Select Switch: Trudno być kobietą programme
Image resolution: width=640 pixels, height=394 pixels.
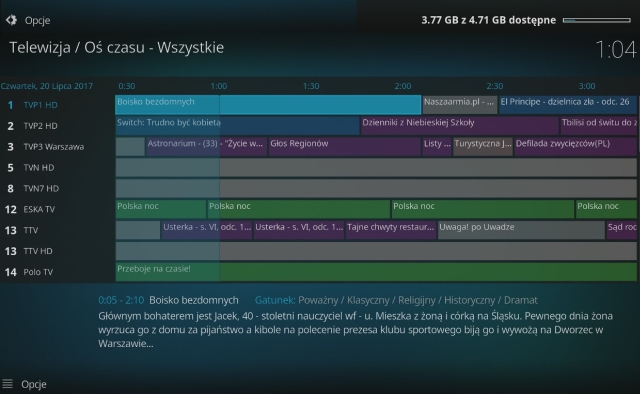pyautogui.click(x=238, y=126)
